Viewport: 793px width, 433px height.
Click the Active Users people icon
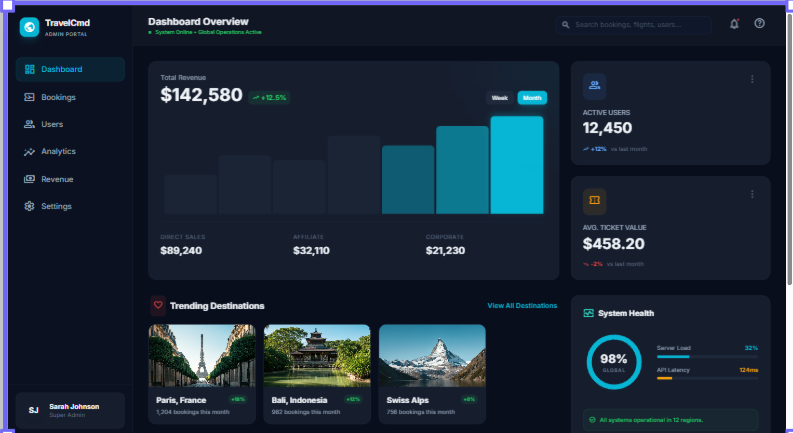click(x=594, y=86)
